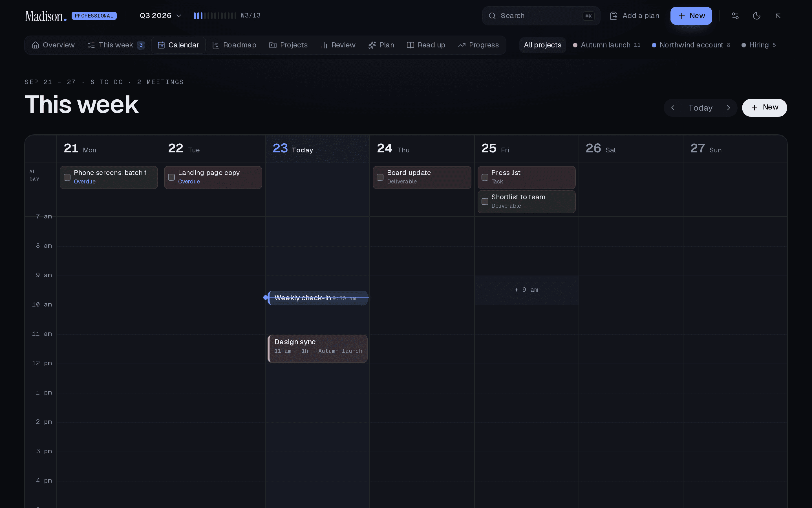Click the collapse arrow icon top right
The width and height of the screenshot is (812, 508).
pos(778,16)
